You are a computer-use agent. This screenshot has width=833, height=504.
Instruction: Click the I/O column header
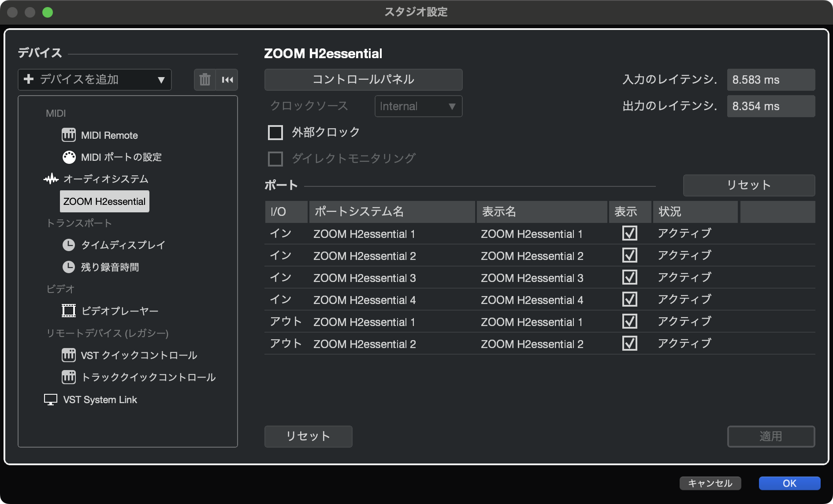coord(286,212)
